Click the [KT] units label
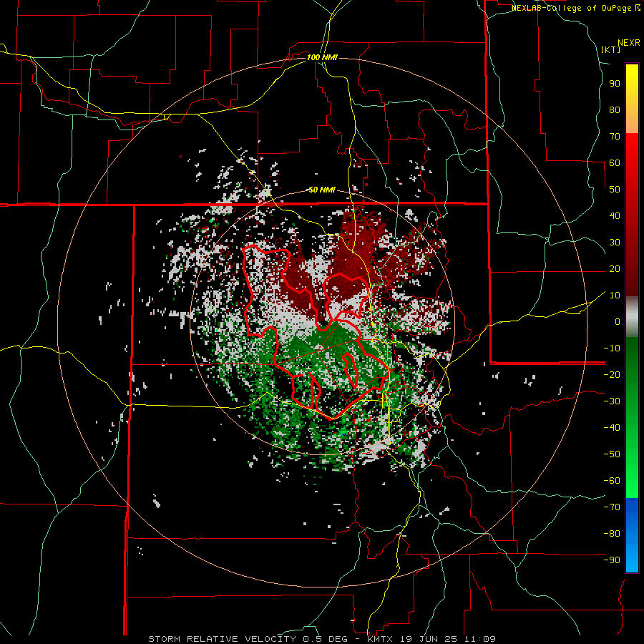This screenshot has width=644, height=644. click(x=611, y=49)
